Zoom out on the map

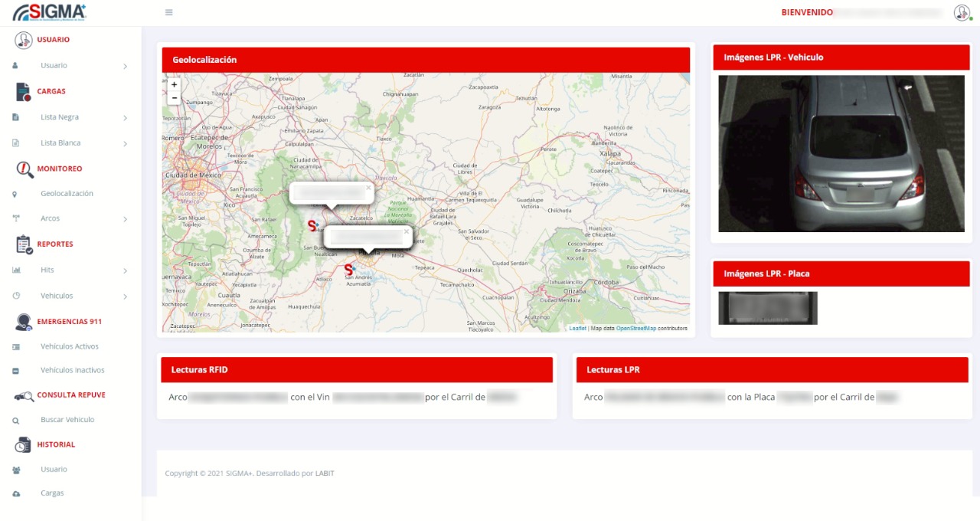click(174, 98)
